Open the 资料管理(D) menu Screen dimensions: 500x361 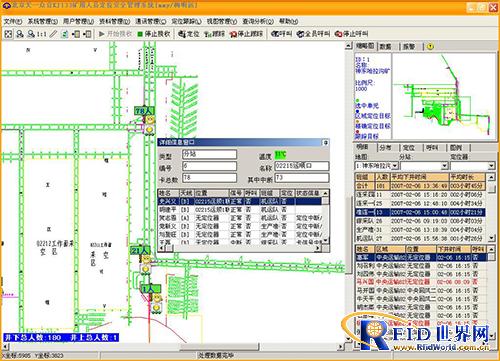pyautogui.click(x=114, y=21)
